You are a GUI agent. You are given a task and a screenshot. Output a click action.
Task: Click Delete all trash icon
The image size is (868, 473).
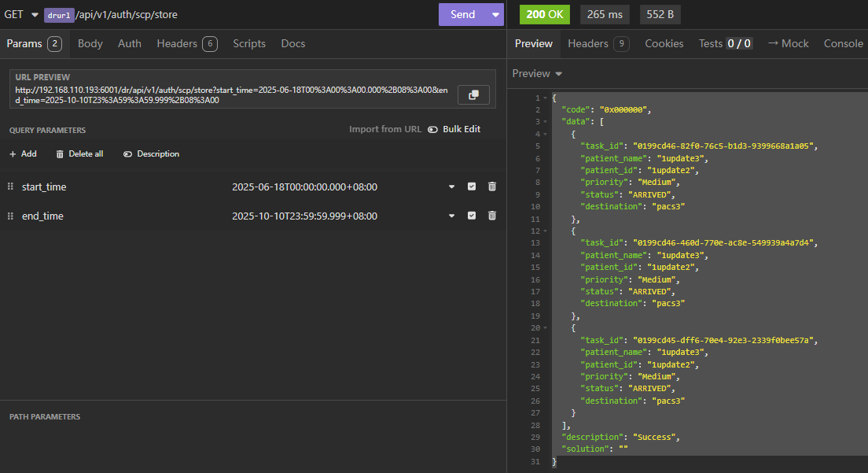(x=60, y=154)
